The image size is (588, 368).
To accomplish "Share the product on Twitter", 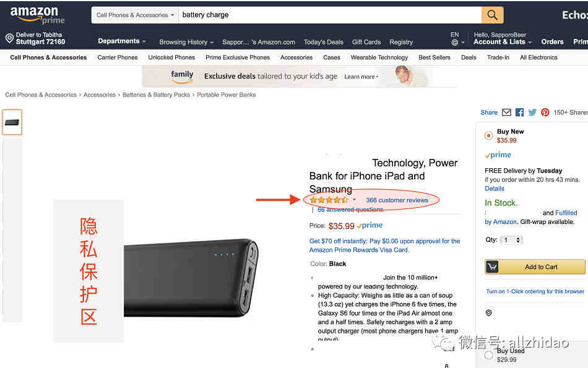I will click(532, 113).
